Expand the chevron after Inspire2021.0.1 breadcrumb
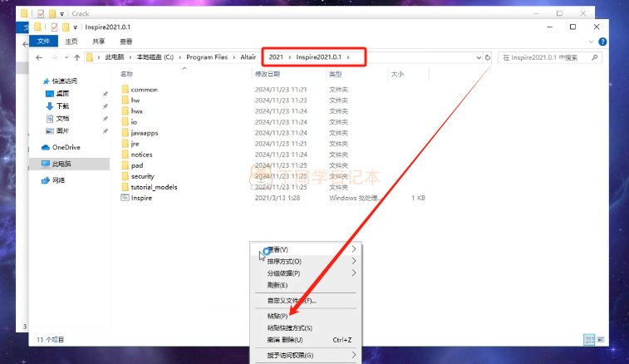The height and width of the screenshot is (364, 629). 348,57
